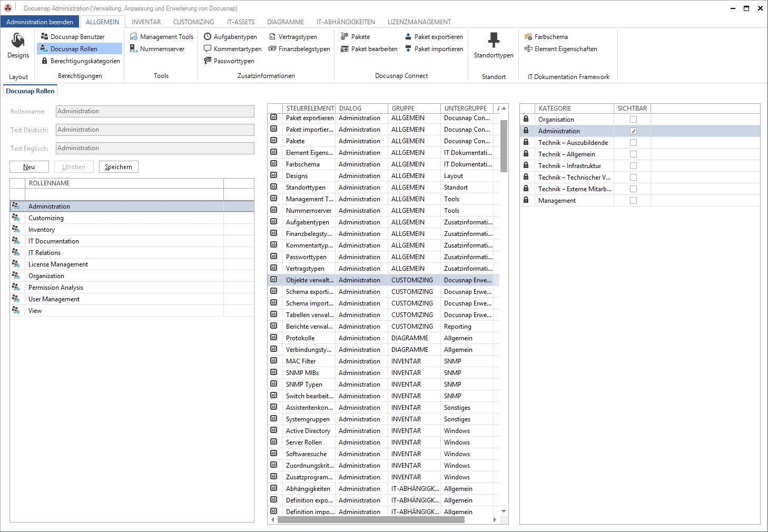Click Docusnap application logo in title bar
768x532 pixels.
(8, 8)
